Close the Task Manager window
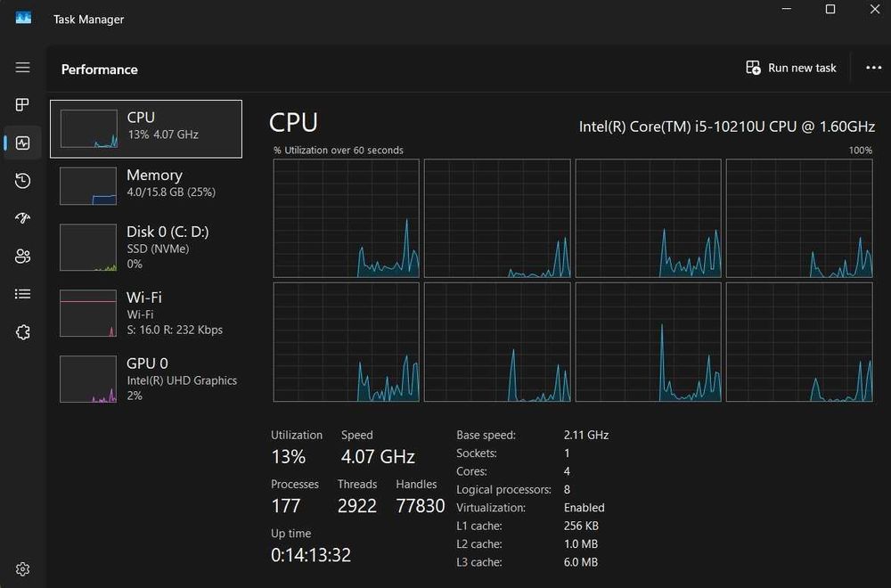 tap(875, 9)
